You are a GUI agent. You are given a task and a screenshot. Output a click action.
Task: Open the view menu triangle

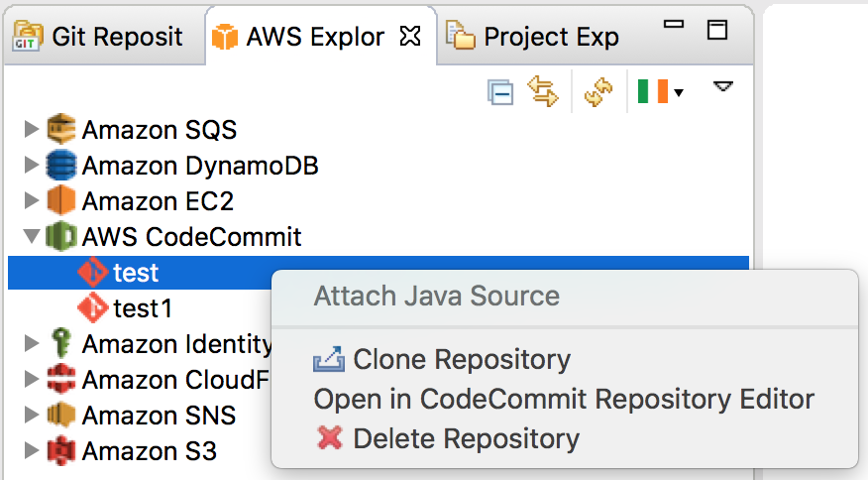click(x=723, y=87)
